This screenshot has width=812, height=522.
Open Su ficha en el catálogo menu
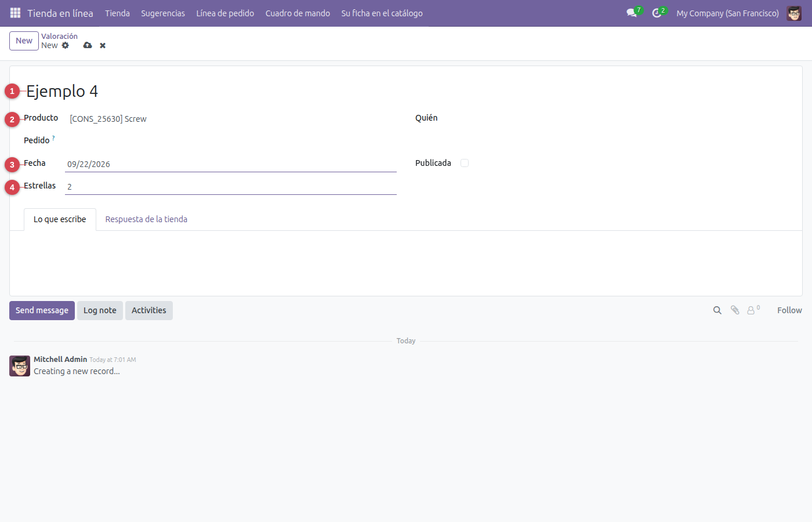pyautogui.click(x=382, y=13)
